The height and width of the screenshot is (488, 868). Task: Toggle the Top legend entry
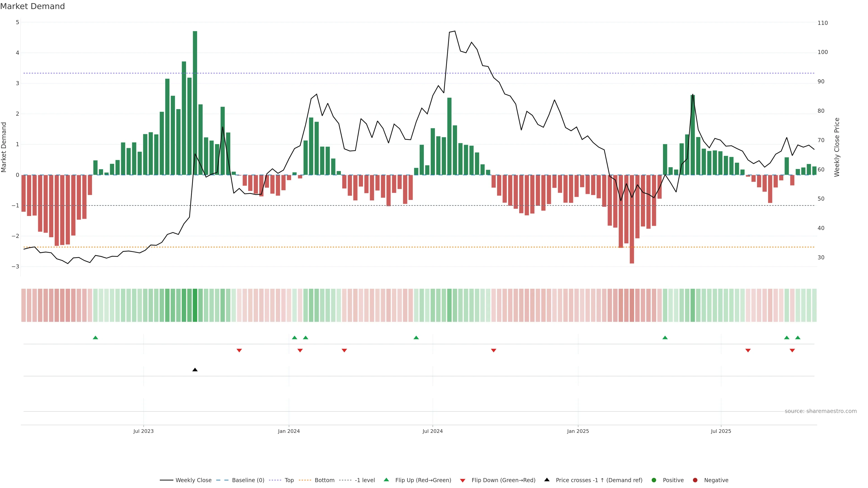pos(289,480)
